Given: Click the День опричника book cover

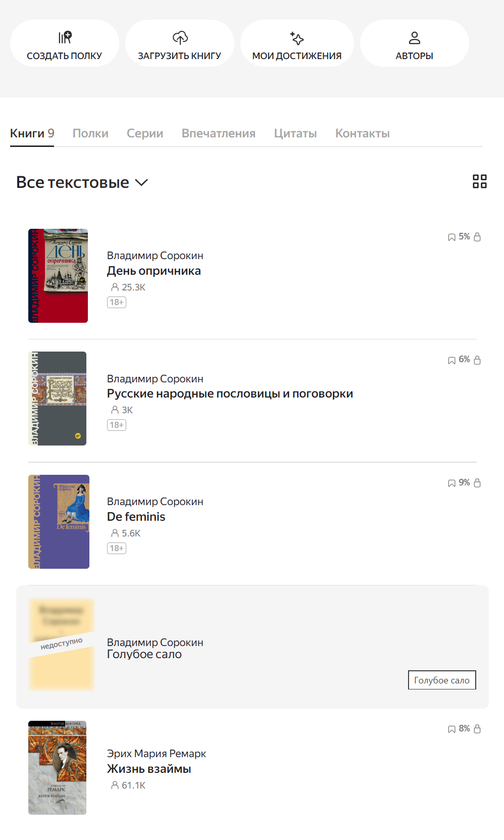Looking at the screenshot, I should click(58, 276).
